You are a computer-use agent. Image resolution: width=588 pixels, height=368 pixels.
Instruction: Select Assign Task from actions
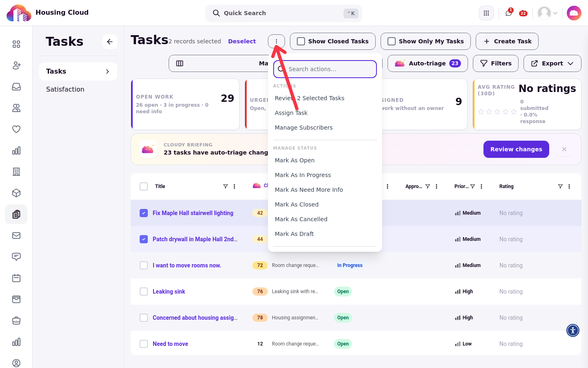click(325, 113)
